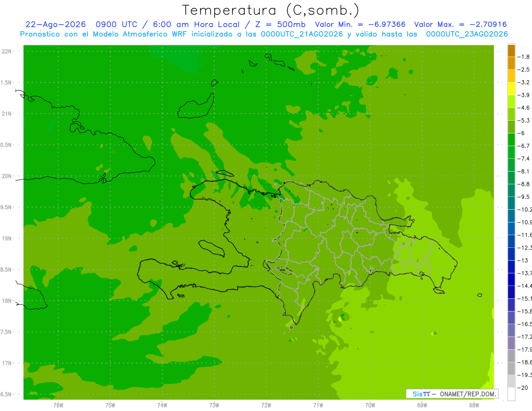Pick the white colorbar segment below -20
Viewport: 532px width, 411px height.
[511, 394]
